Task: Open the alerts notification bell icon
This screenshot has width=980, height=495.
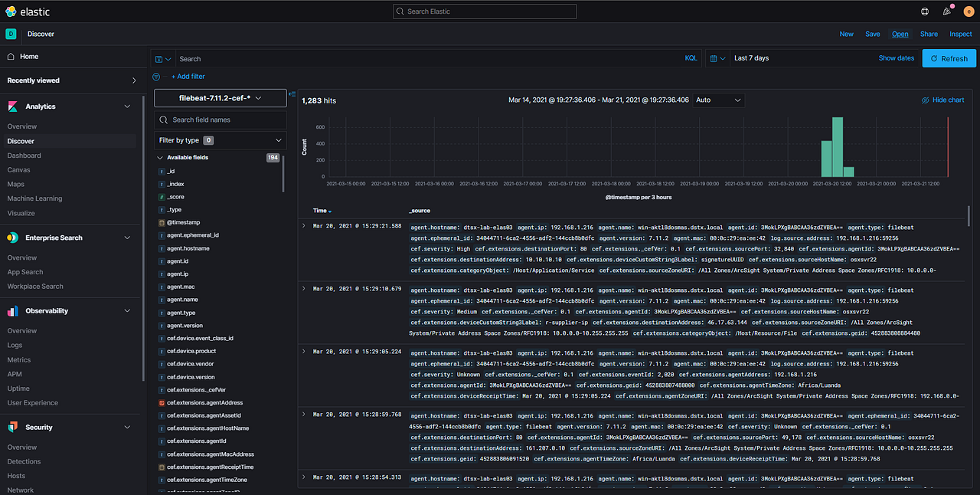Action: [x=947, y=11]
